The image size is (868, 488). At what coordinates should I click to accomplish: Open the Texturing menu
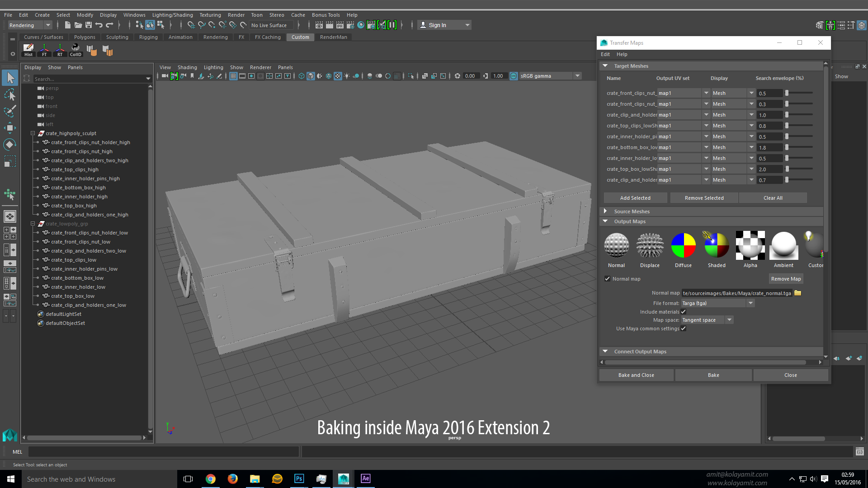210,15
